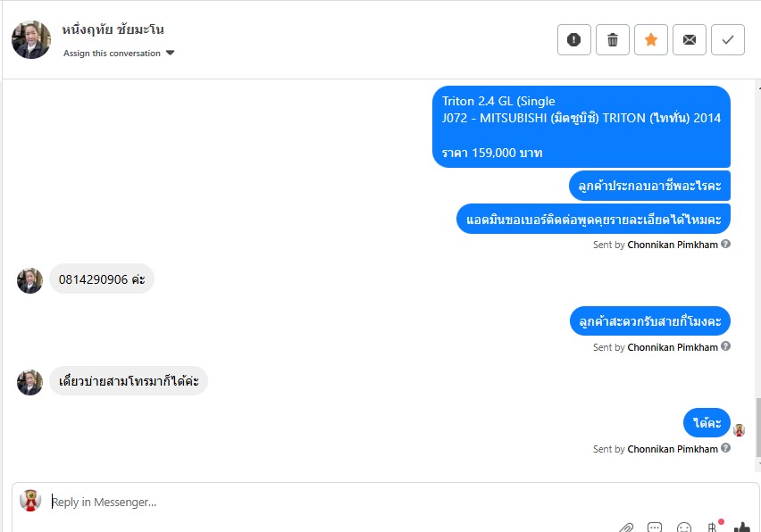Open the emoji picker
761x532 pixels.
pos(684,527)
